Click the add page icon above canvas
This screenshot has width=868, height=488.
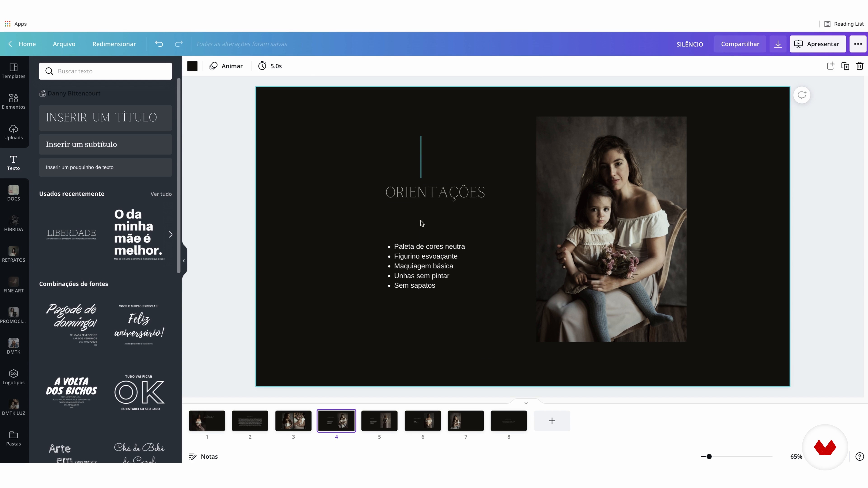click(x=831, y=66)
